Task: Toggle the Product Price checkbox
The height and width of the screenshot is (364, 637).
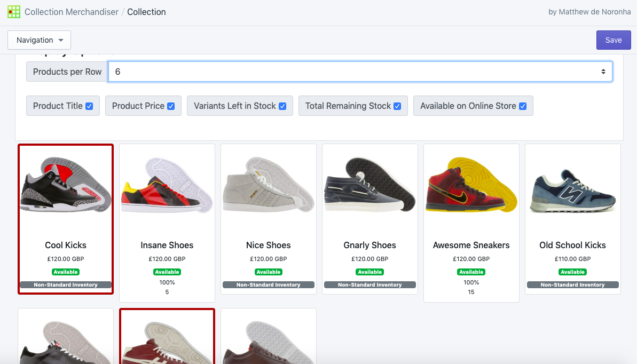Action: pyautogui.click(x=171, y=106)
